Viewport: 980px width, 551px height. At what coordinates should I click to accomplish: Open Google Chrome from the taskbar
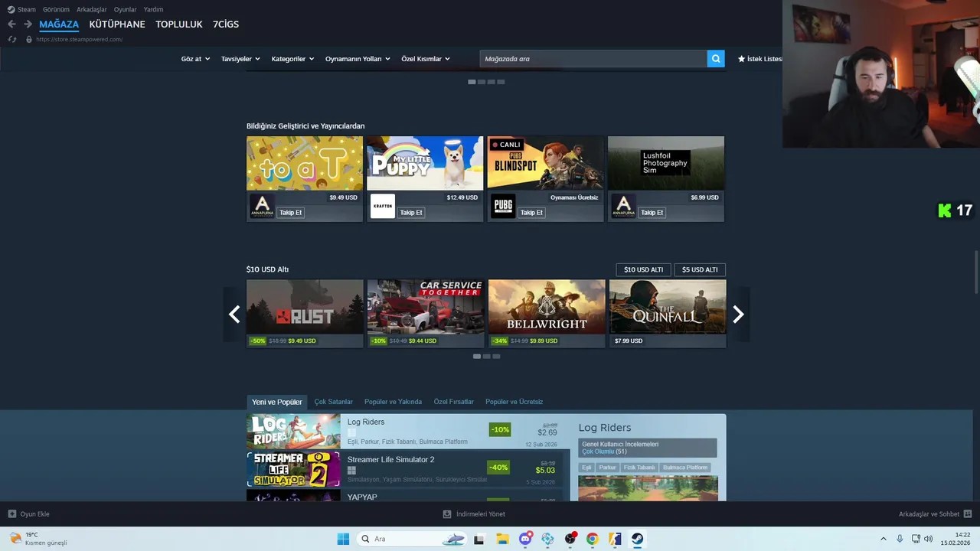tap(592, 539)
